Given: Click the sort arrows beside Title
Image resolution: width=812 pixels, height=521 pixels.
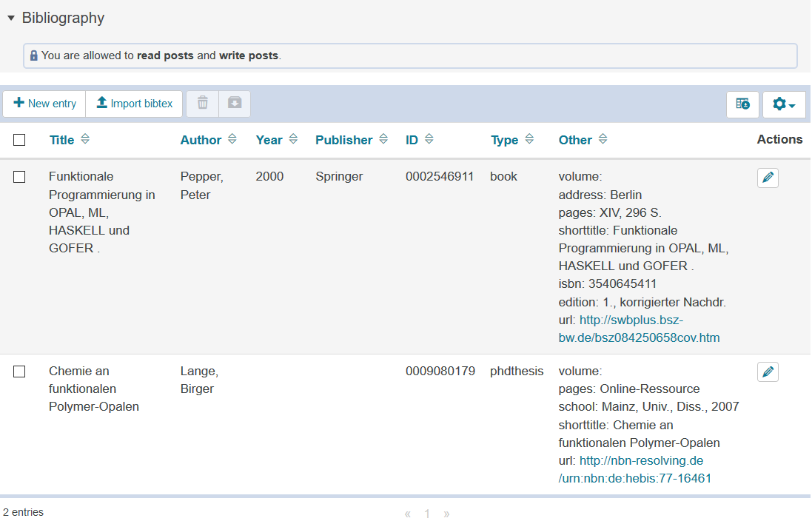Looking at the screenshot, I should click(85, 139).
